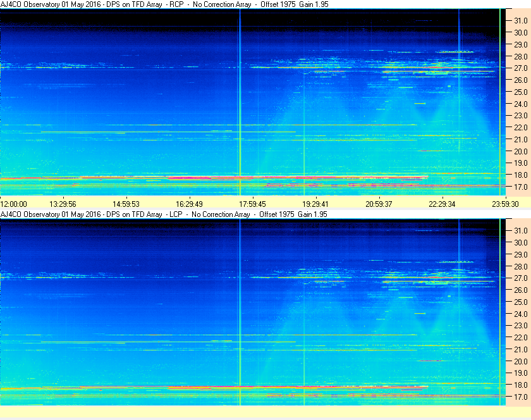Pick the 23.0 frequency label in LCP panel
This screenshot has width=531, height=420.
(x=521, y=325)
